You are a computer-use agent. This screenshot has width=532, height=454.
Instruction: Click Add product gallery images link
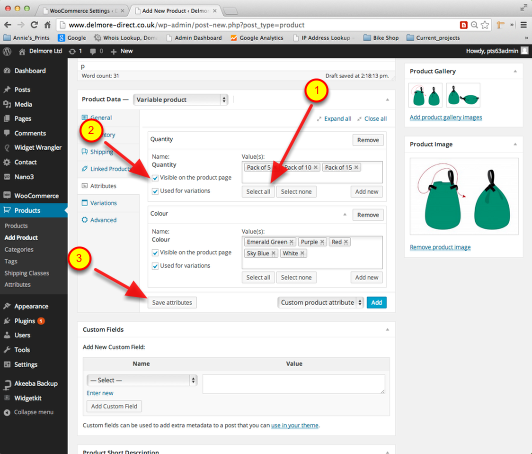tap(445, 117)
